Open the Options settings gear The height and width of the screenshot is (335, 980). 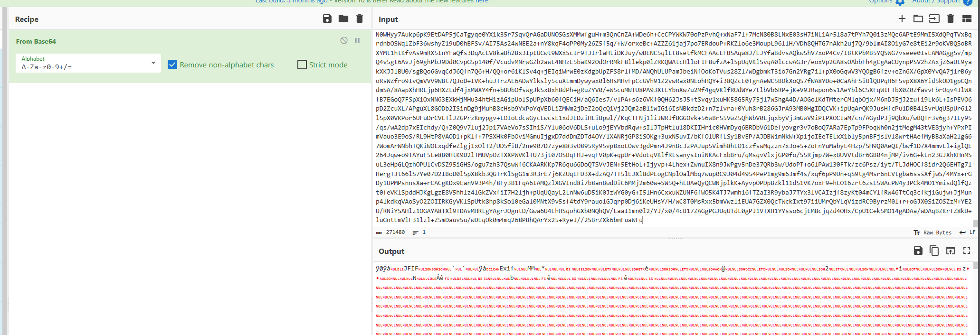[900, 2]
